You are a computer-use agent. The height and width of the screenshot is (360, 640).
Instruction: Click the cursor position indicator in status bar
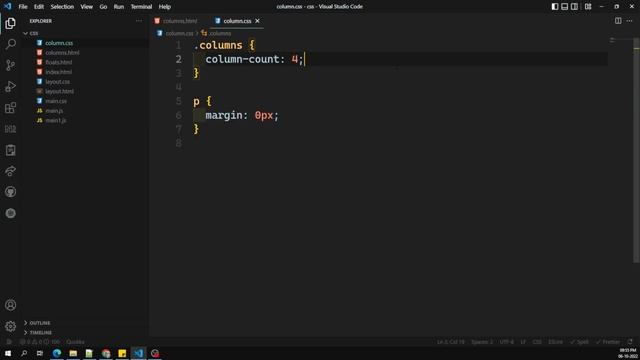coord(451,342)
